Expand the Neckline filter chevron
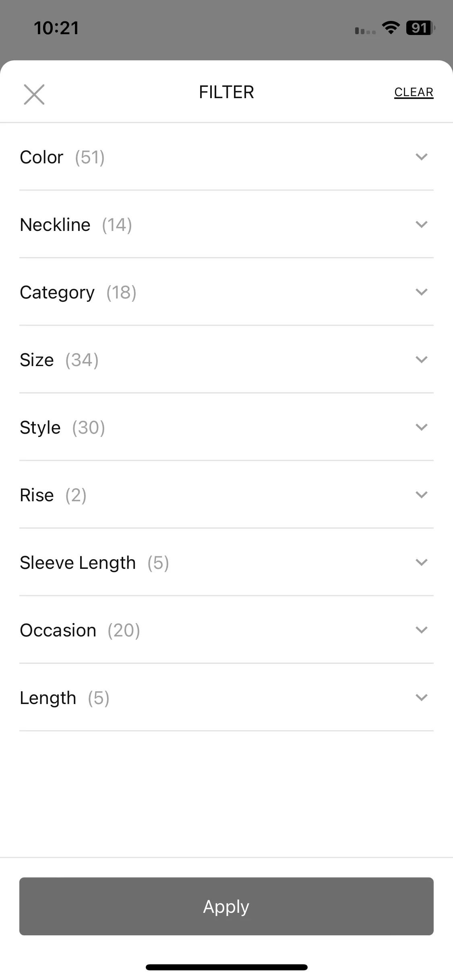Image resolution: width=453 pixels, height=980 pixels. coord(421,224)
